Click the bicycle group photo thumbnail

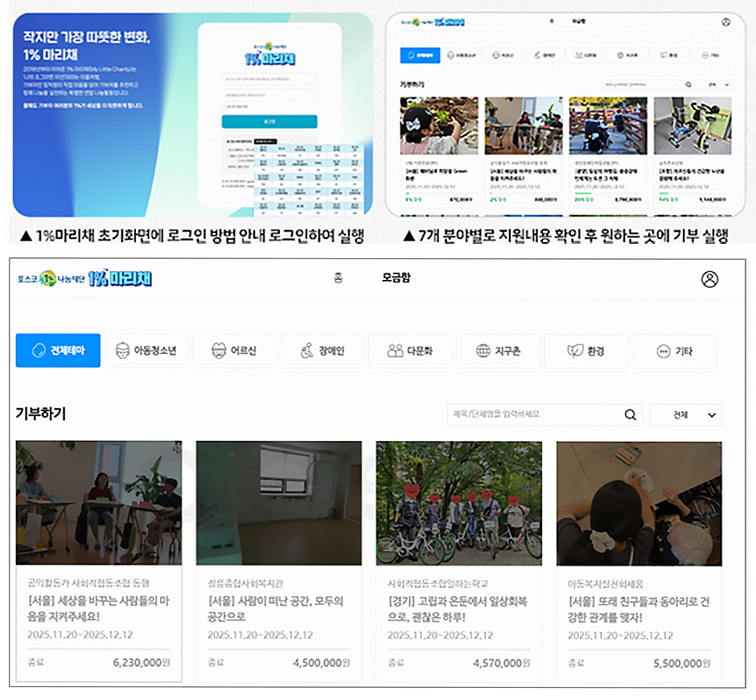pos(458,504)
